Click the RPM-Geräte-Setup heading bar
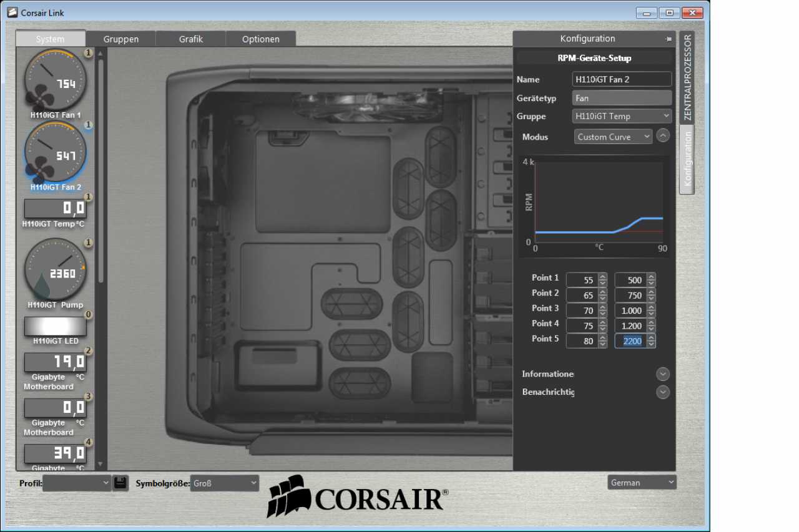Viewport: 799px width, 532px height. (594, 58)
